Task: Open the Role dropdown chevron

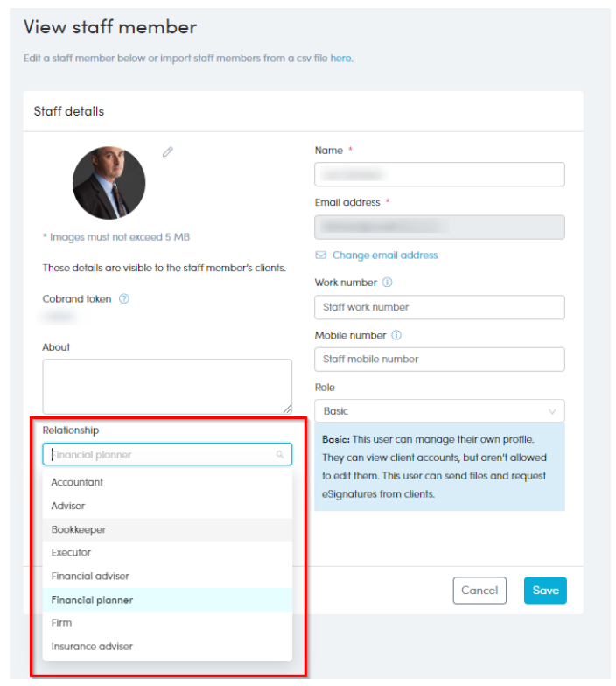Action: coord(552,411)
